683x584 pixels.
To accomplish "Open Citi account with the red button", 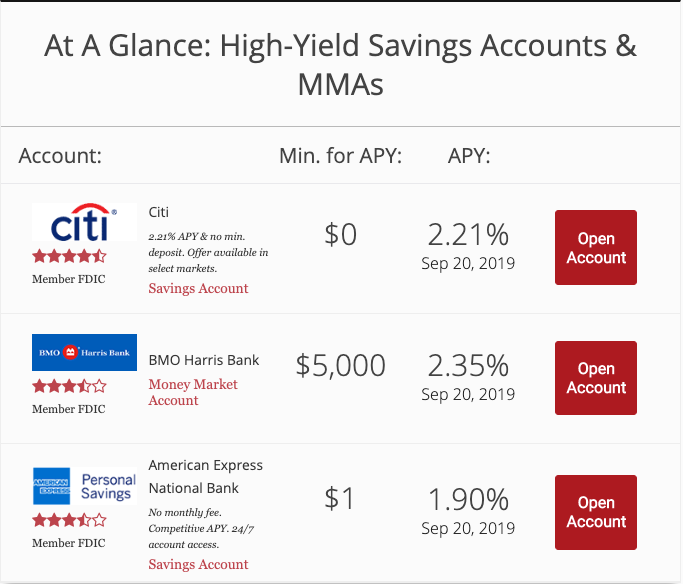I will [x=595, y=247].
